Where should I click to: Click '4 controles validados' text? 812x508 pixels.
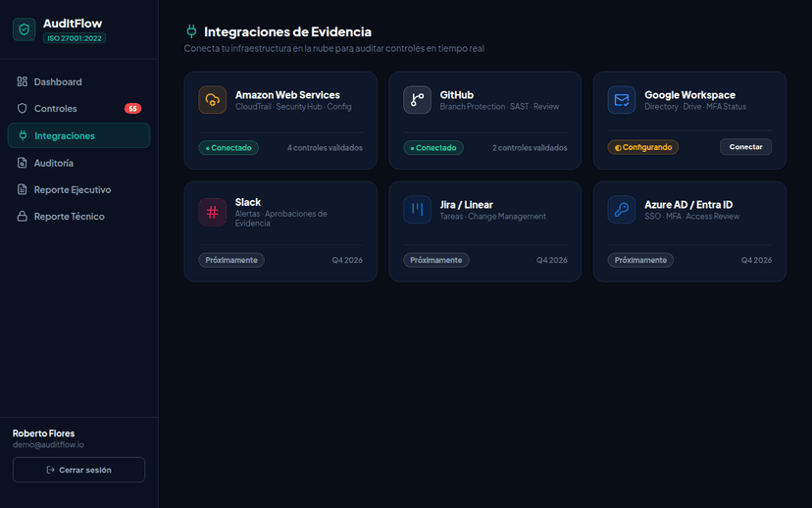click(325, 147)
